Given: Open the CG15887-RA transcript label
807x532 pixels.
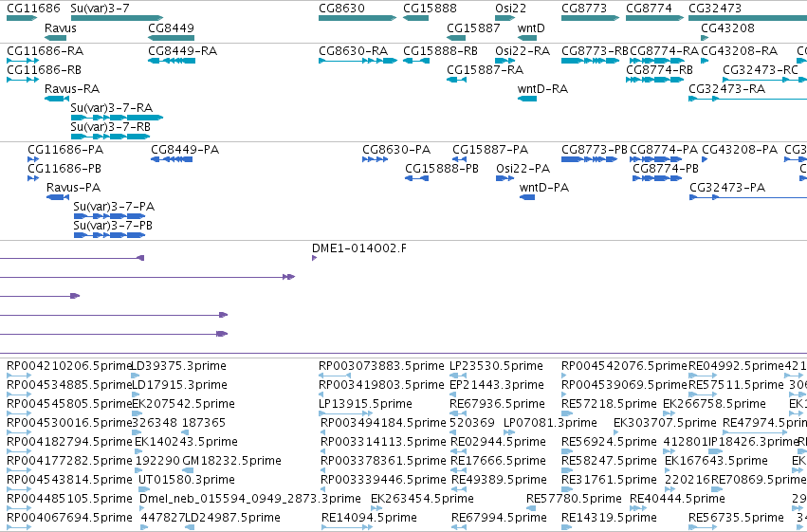Looking at the screenshot, I should [x=485, y=70].
